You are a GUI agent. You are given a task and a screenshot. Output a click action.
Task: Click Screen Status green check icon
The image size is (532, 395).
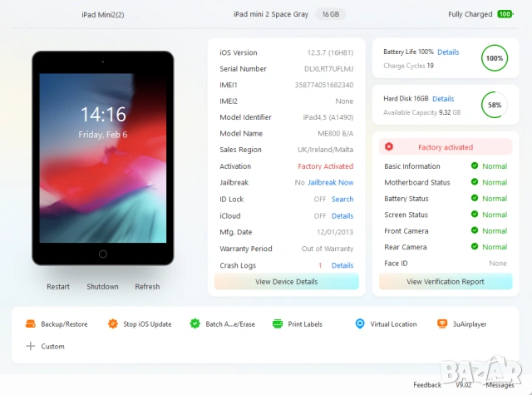pos(475,214)
